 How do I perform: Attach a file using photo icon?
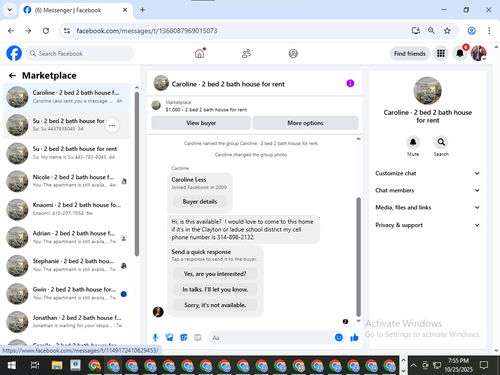(169, 338)
